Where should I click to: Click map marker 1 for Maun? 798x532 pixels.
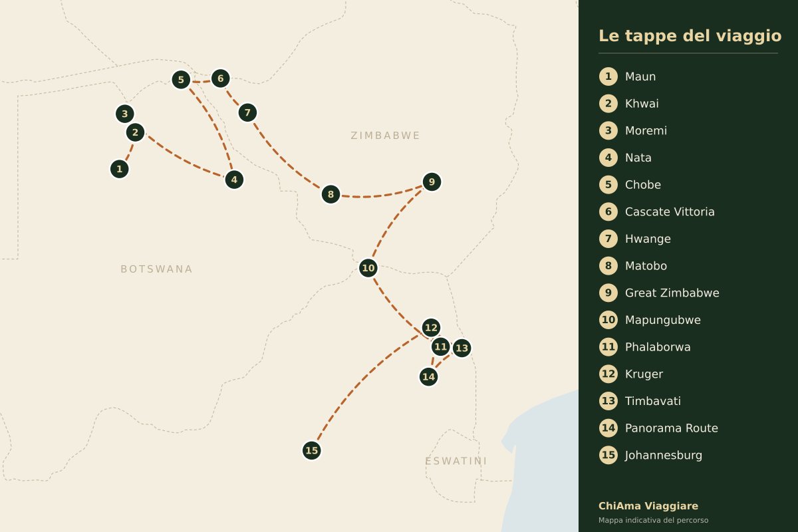(119, 169)
